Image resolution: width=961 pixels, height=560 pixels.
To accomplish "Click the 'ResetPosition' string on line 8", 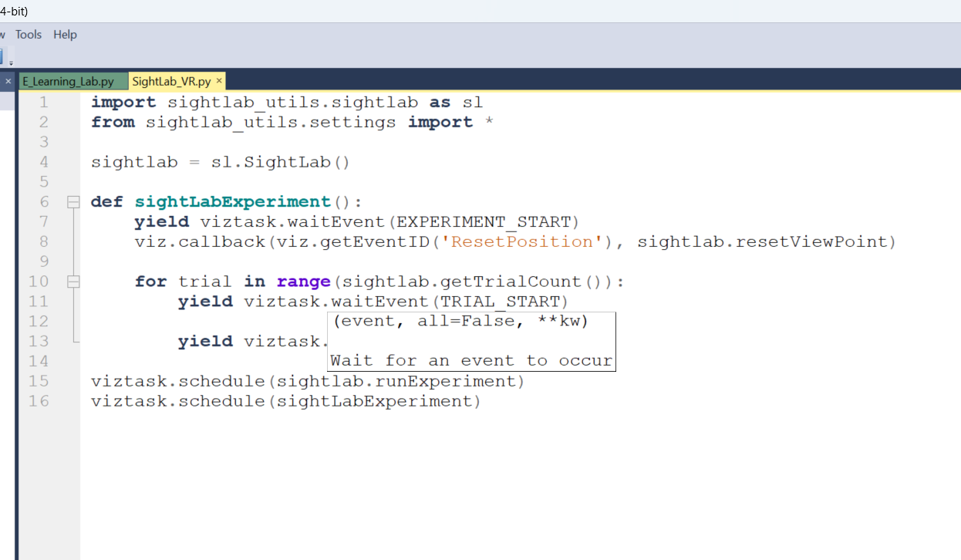I will tap(521, 242).
